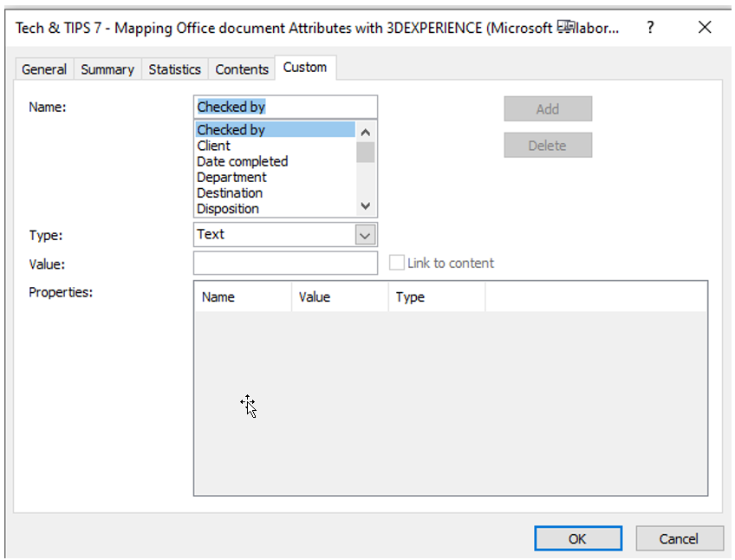Select 'Department' list entry
This screenshot has height=560, width=735.
[x=275, y=178]
